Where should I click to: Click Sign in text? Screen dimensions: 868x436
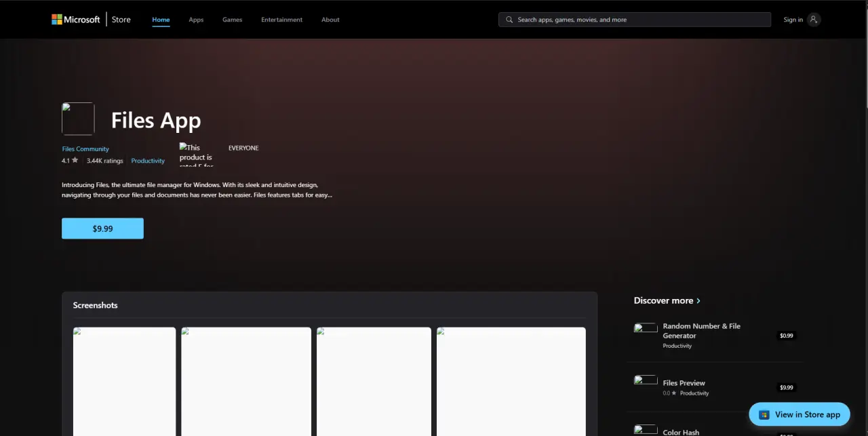(793, 20)
